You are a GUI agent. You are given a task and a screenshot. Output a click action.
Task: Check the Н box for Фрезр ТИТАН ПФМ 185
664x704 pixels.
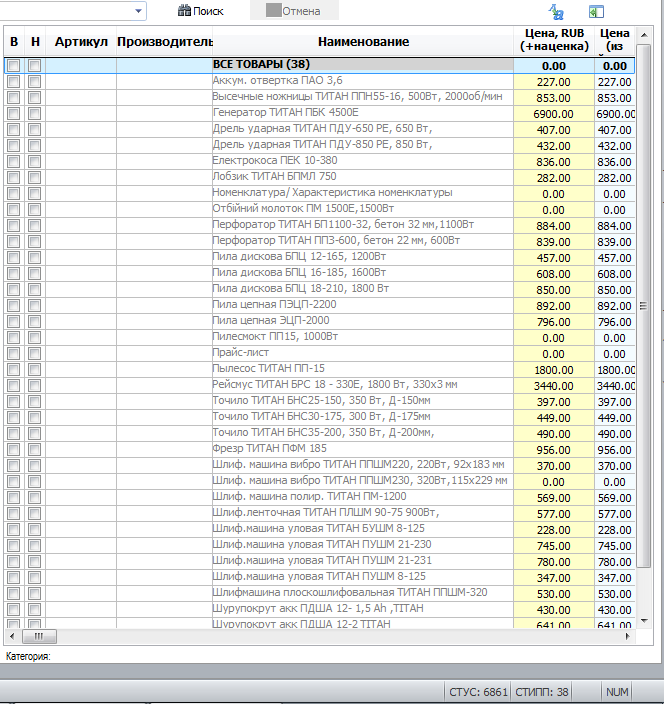[35, 449]
